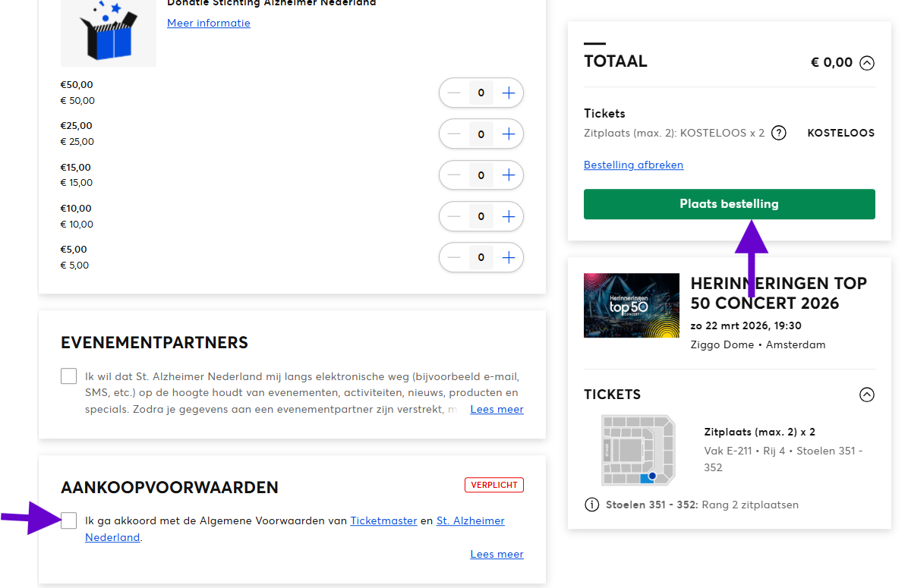This screenshot has width=908, height=588.
Task: Click the plus icon for €5,00 donation
Action: (x=508, y=256)
